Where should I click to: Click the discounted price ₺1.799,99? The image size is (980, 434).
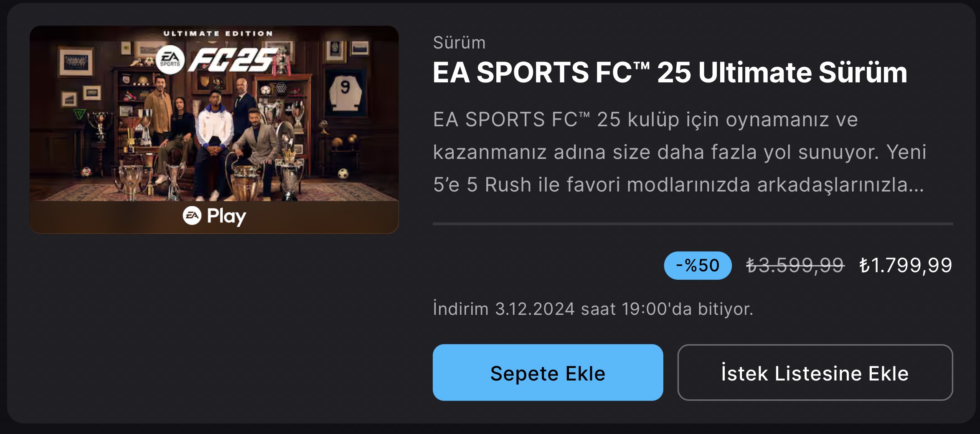tap(906, 266)
